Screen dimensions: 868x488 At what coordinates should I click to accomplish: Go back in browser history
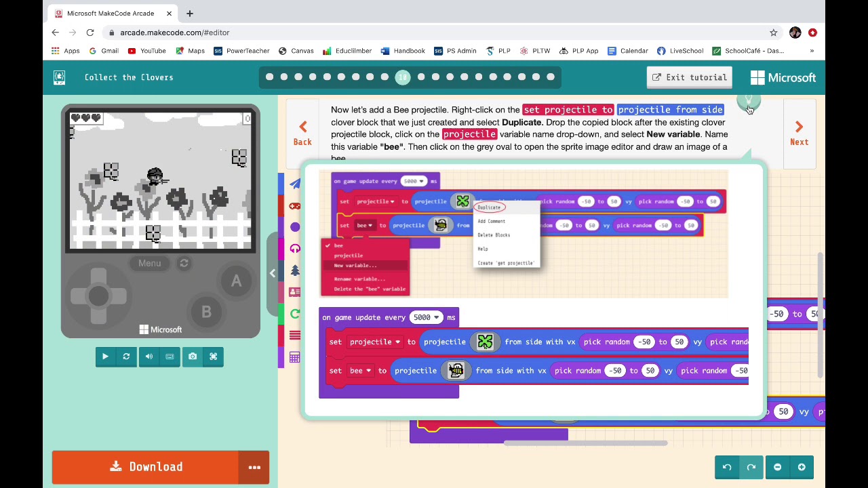coord(56,33)
